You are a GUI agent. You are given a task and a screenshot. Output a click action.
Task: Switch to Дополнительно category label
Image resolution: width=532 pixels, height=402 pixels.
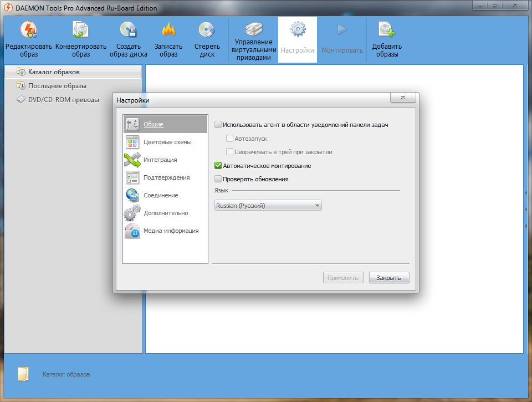[x=166, y=213]
